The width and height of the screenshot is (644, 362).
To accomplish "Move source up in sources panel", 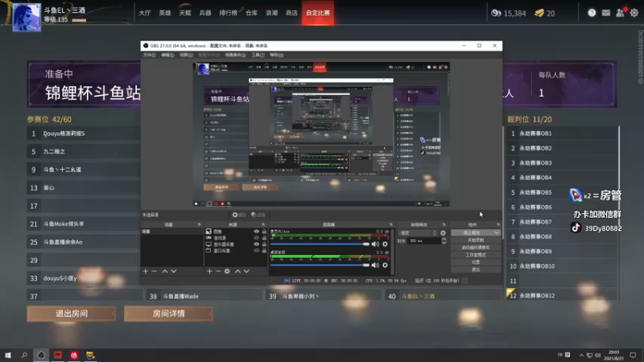I will [237, 271].
